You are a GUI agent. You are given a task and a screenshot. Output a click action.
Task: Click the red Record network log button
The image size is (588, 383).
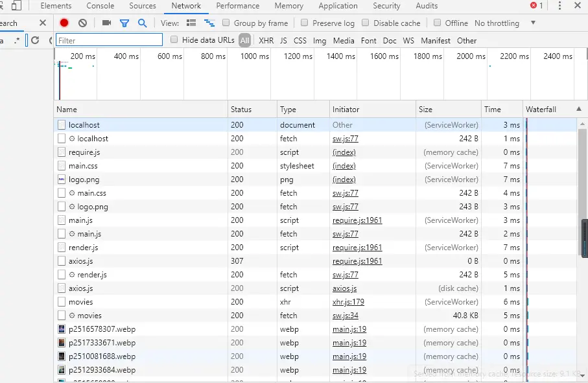click(64, 23)
